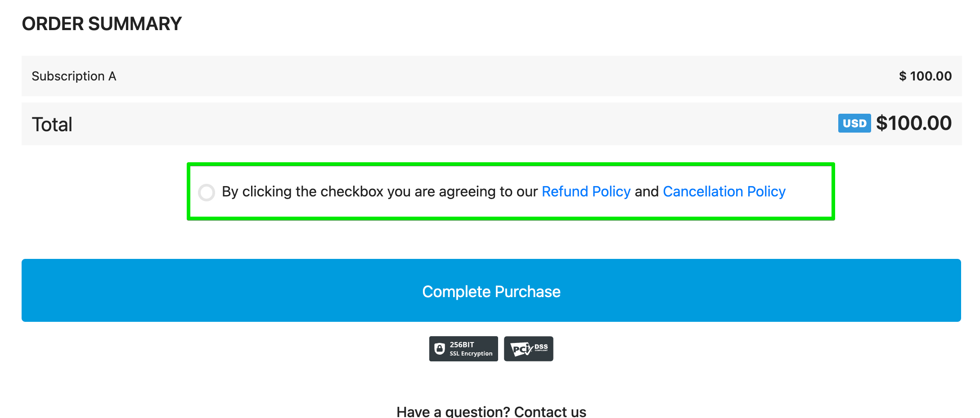Click the lock icon in SSL badge
Screen dimensions: 980x418
[440, 349]
